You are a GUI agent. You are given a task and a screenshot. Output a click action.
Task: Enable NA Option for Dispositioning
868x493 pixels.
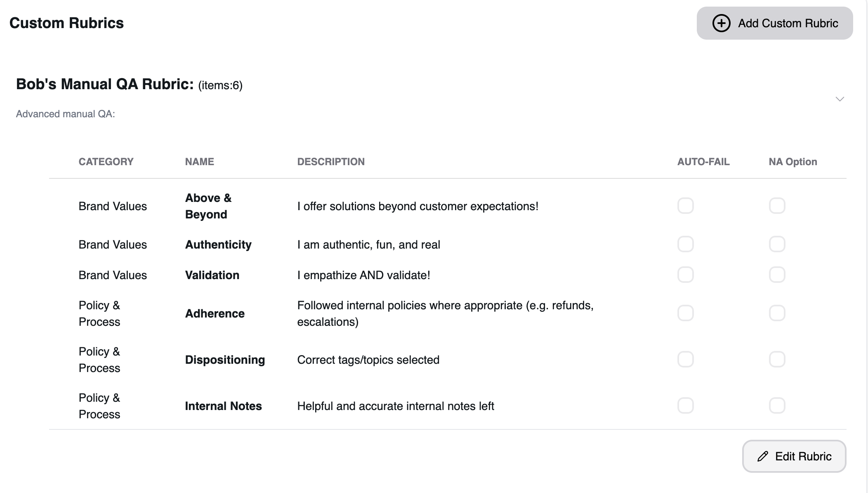[x=777, y=359]
